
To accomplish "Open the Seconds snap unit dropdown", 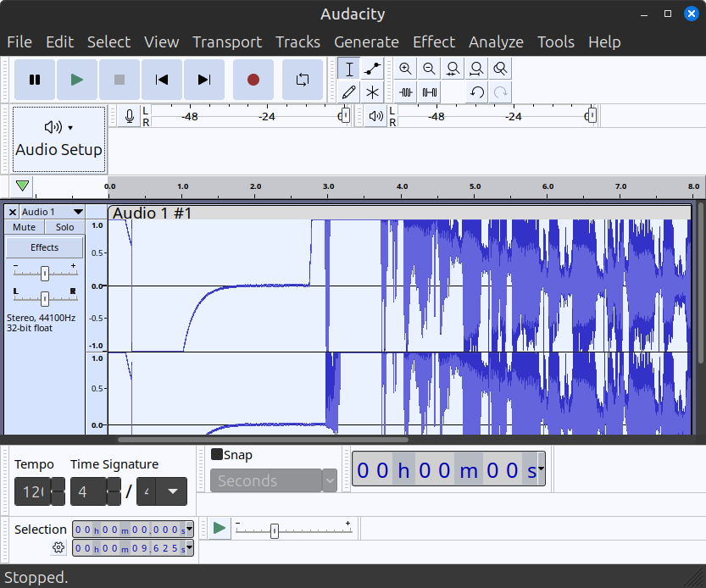I will (273, 480).
